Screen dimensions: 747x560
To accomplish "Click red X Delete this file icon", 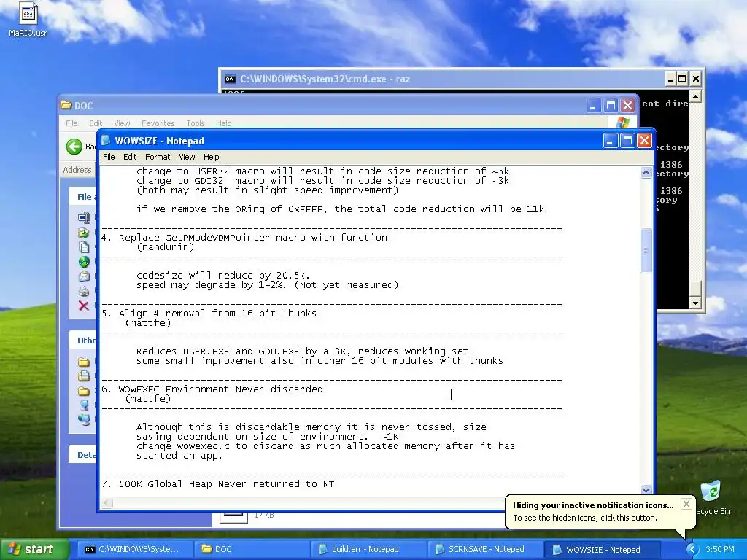I will click(84, 306).
